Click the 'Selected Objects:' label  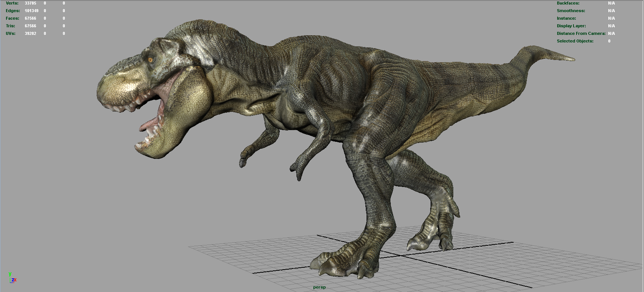[575, 41]
